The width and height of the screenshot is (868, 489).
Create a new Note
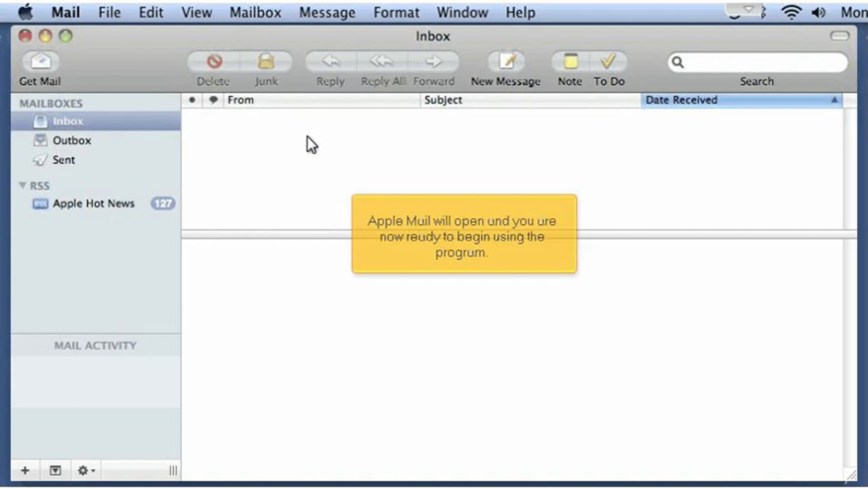point(570,61)
